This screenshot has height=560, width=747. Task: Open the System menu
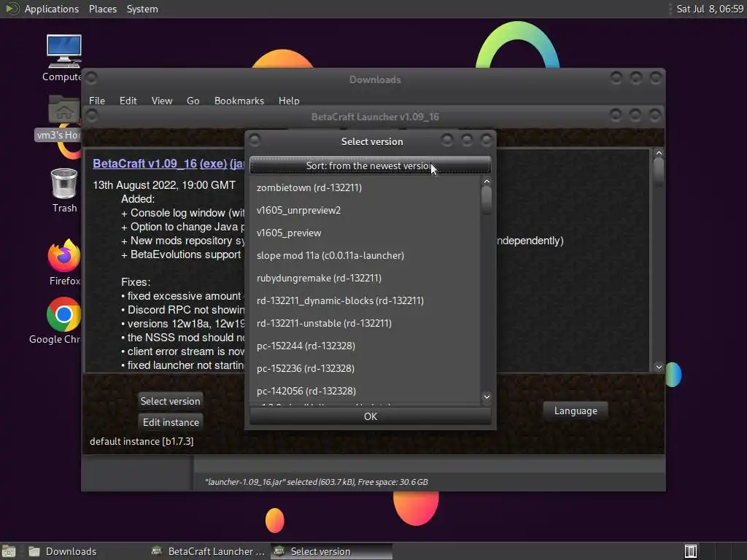pos(142,9)
